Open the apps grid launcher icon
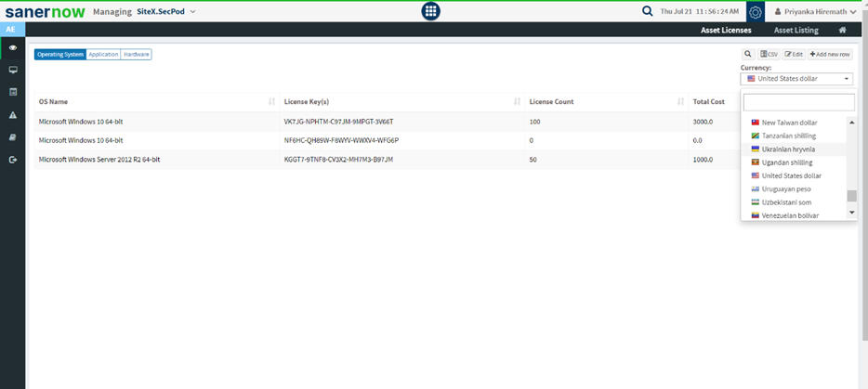The width and height of the screenshot is (868, 389). click(430, 11)
